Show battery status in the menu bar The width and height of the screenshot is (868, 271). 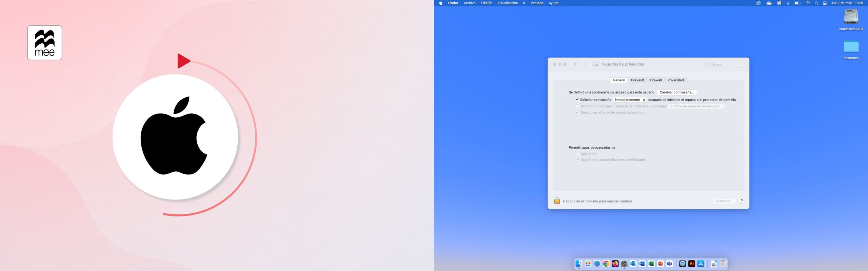click(797, 3)
